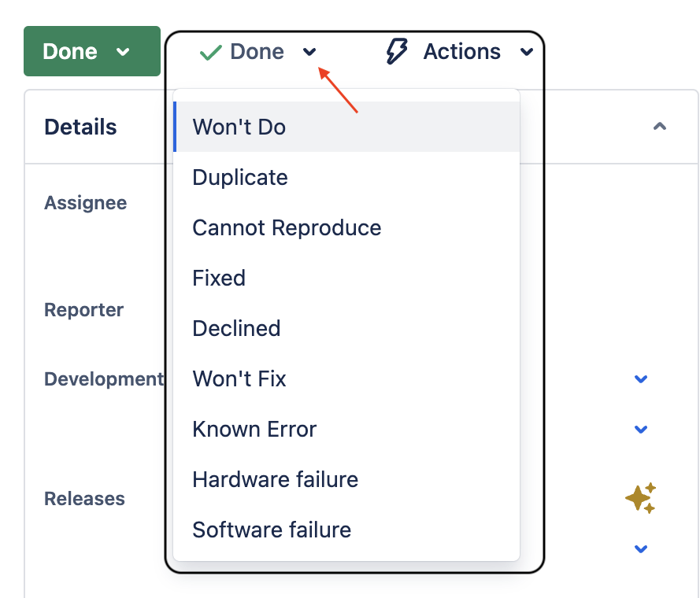Expand the green Done button's dropdown arrow
This screenshot has height=598, width=700.
[x=123, y=51]
